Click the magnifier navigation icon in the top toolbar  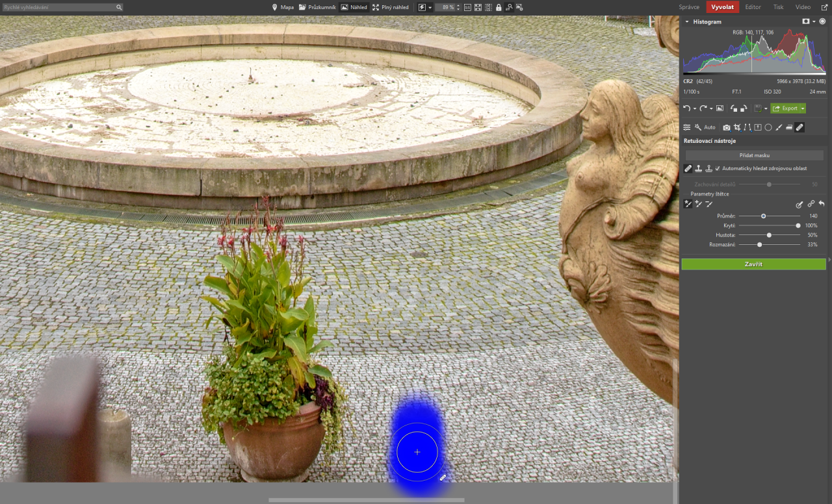[x=509, y=7]
